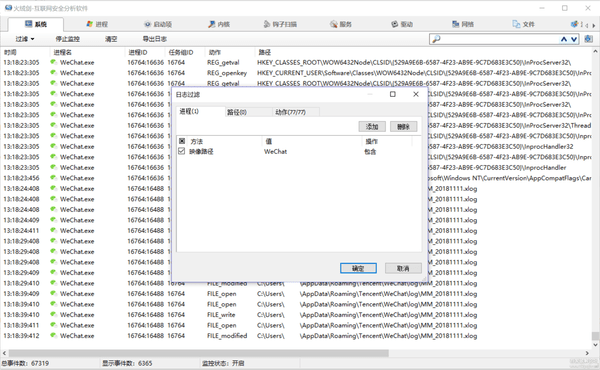Viewport: 600px width, 370px height.
Task: Select the FILE_write action cell
Action: tap(221, 315)
